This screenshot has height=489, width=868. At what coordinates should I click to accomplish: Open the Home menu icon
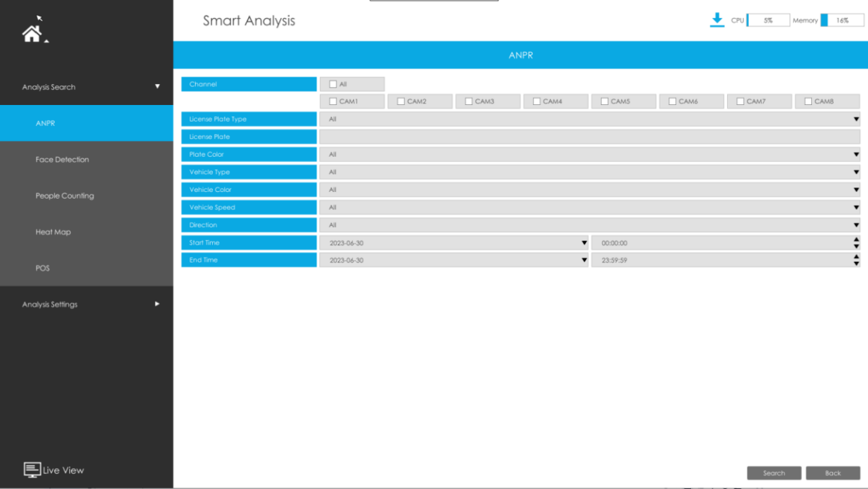pos(32,34)
